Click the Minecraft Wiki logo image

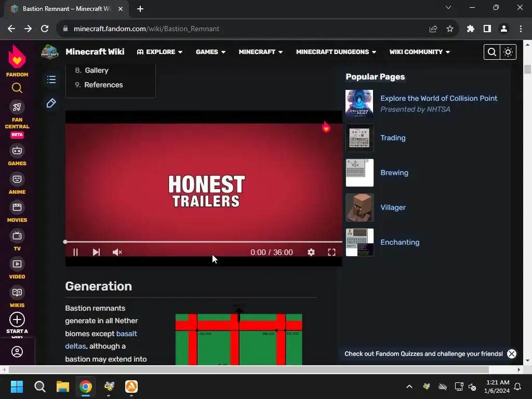[x=50, y=52]
